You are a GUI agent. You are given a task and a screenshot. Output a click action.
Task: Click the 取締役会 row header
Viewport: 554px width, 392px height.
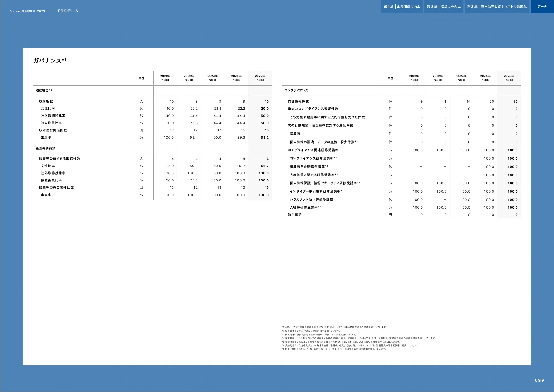coord(43,91)
